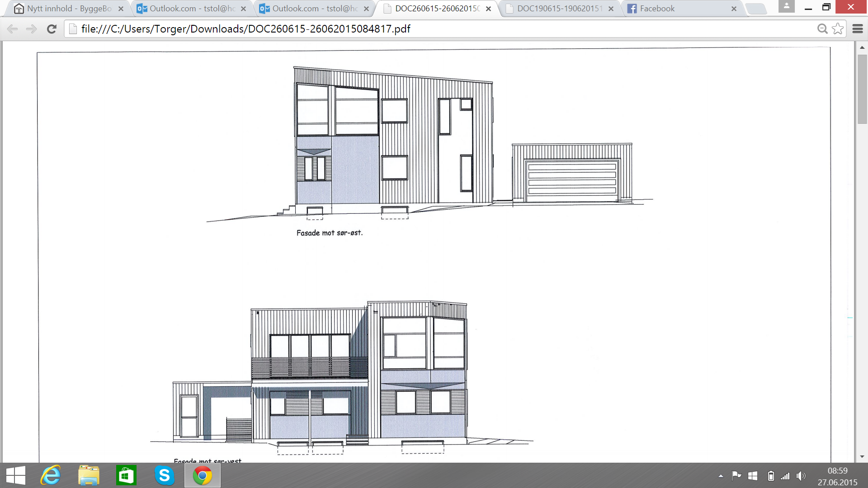Open Windows Store from the taskbar

coord(126,475)
